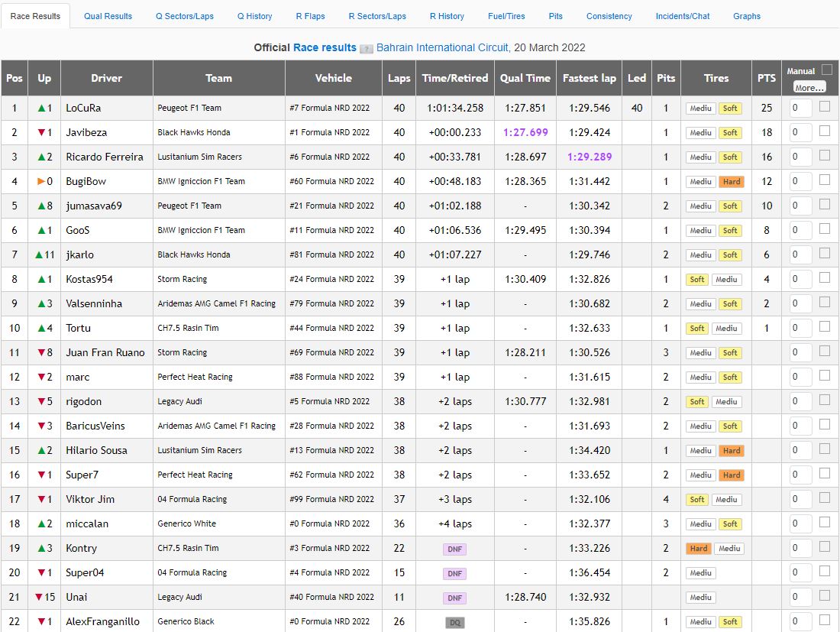Follow the Race results link in title

pos(325,47)
